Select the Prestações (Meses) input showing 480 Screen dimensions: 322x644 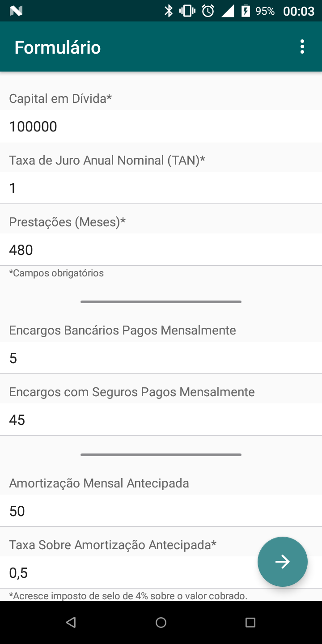pos(161,250)
